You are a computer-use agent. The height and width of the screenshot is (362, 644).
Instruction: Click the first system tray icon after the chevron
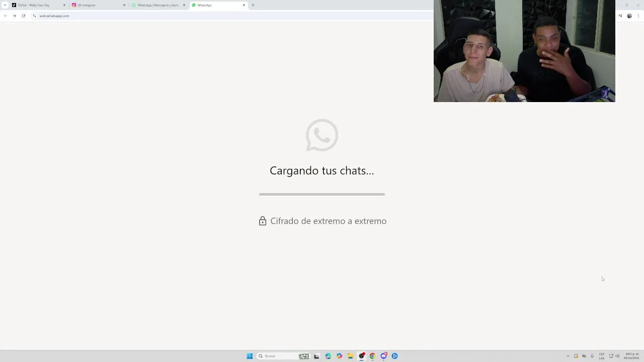pos(576,356)
